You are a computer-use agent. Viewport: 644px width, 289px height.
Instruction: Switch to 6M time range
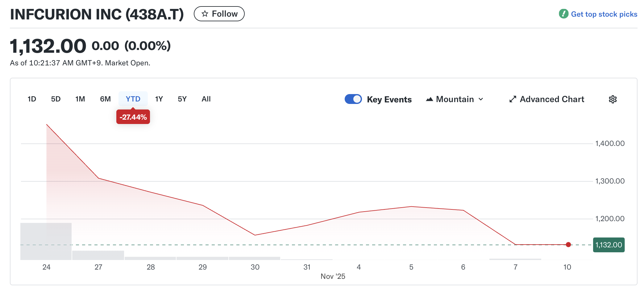pyautogui.click(x=105, y=99)
